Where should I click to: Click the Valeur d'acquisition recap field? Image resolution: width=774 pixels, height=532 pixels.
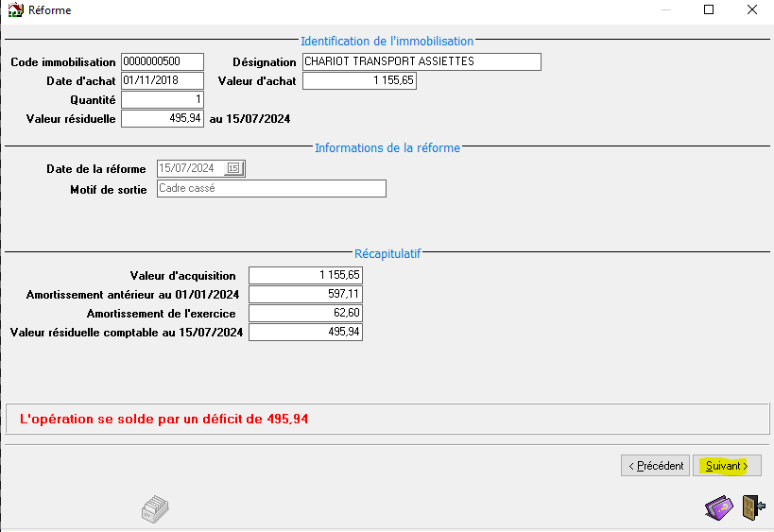305,276
